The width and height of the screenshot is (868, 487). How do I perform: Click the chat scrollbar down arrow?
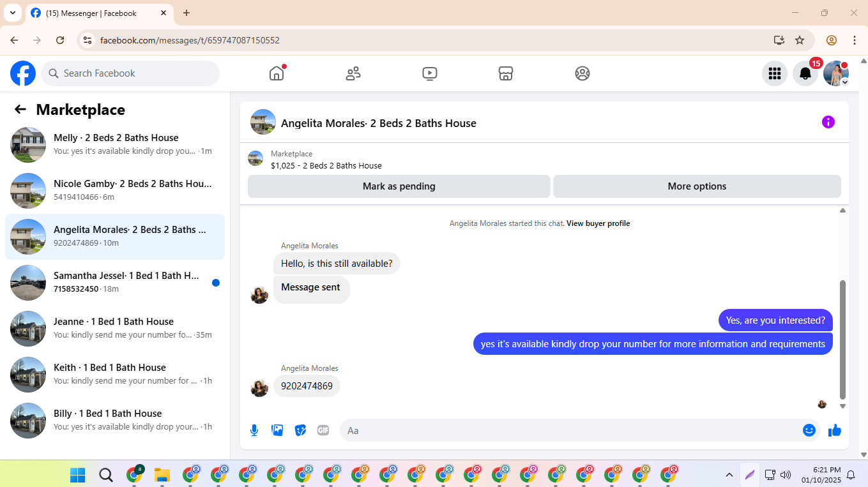pos(842,406)
